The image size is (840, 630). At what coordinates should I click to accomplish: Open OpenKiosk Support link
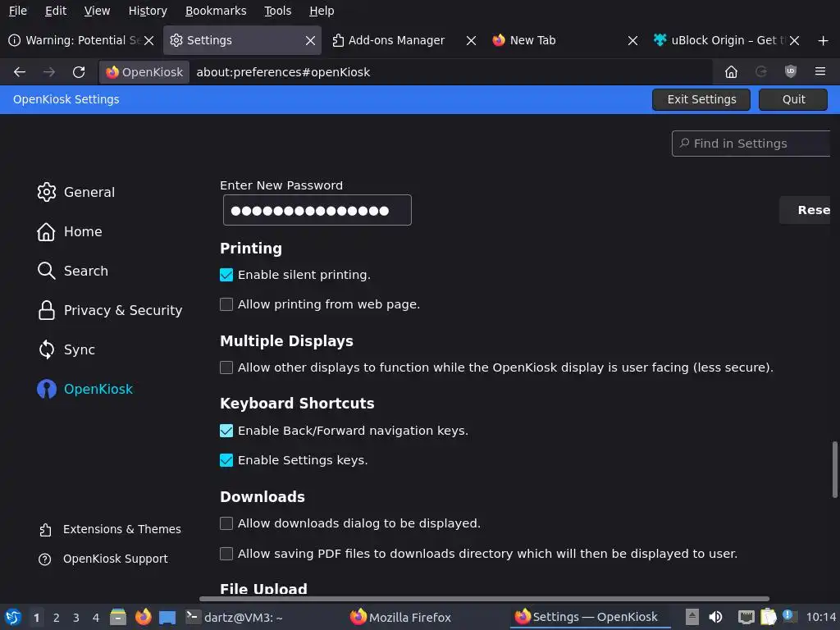pos(103,559)
